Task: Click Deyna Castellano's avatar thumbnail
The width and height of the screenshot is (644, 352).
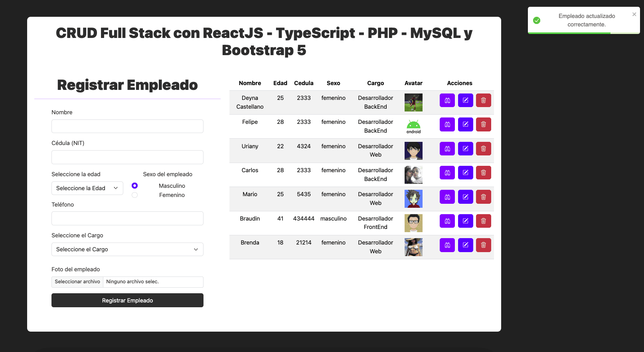Action: pyautogui.click(x=413, y=103)
